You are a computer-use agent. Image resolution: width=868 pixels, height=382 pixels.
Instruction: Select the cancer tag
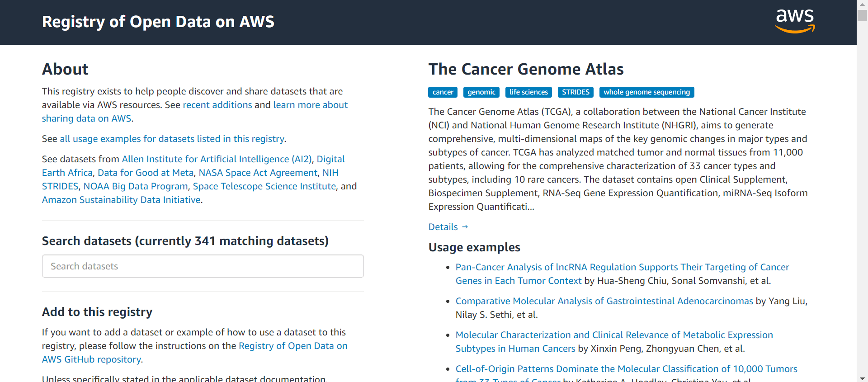pyautogui.click(x=443, y=92)
